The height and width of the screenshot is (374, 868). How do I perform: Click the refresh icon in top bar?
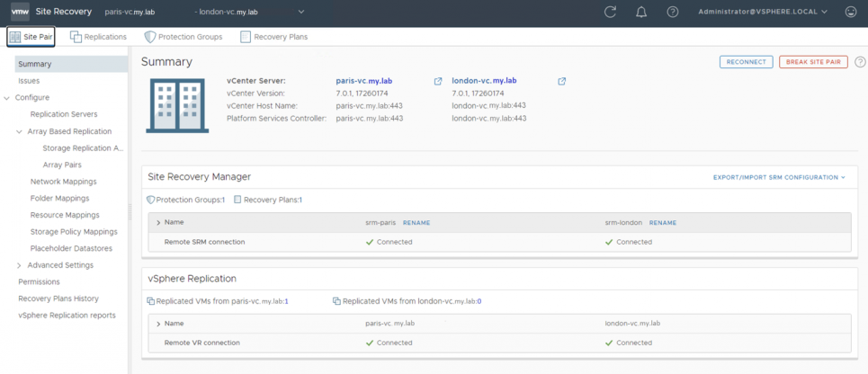coord(610,12)
